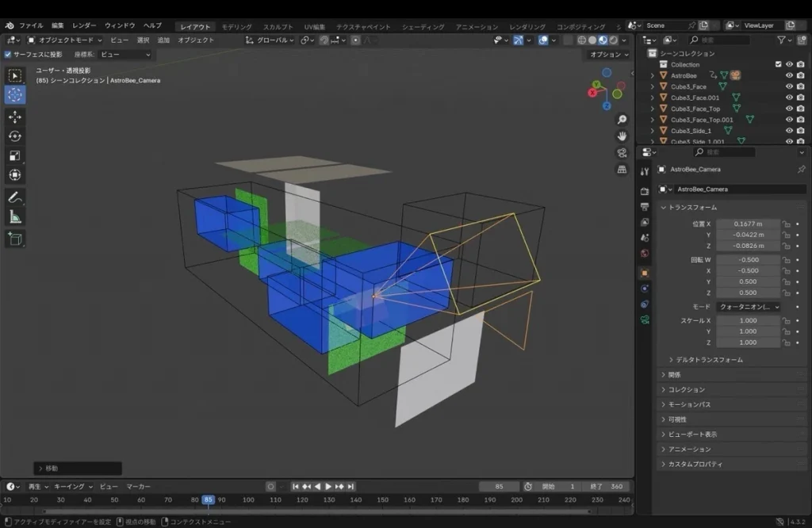The height and width of the screenshot is (528, 812).
Task: Select the Scale tool in left toolbar
Action: point(15,155)
